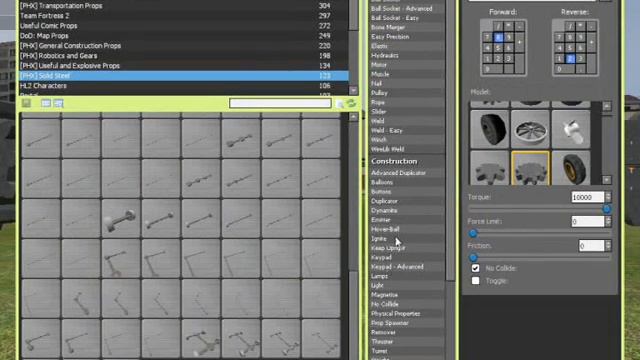Viewport: 640px width, 360px height.
Task: Choose key 7 on the Reverse numpad
Action: tap(560, 37)
